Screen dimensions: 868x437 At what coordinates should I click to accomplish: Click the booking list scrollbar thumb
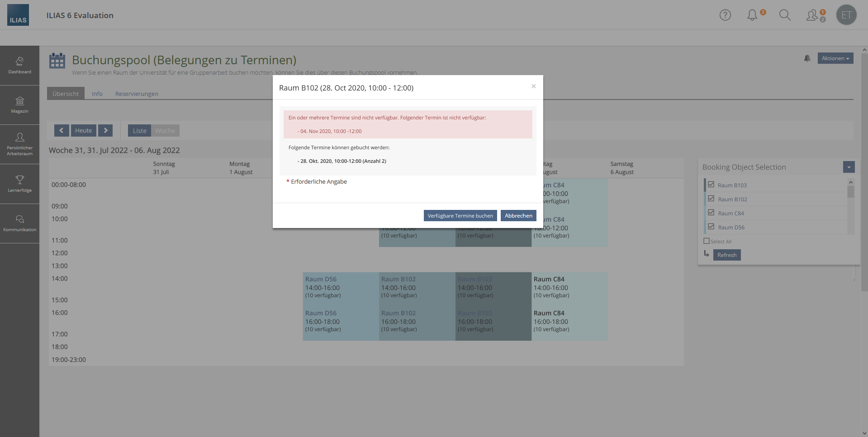point(850,192)
